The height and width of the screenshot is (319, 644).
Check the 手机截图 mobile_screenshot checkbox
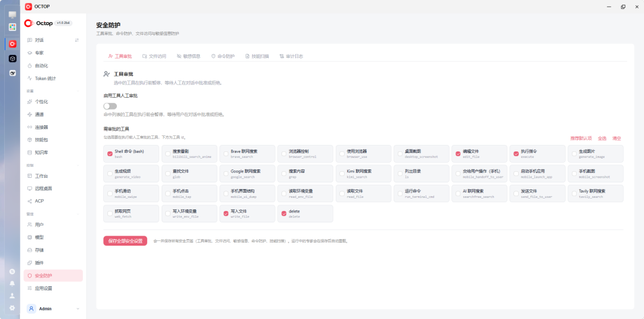pyautogui.click(x=574, y=174)
